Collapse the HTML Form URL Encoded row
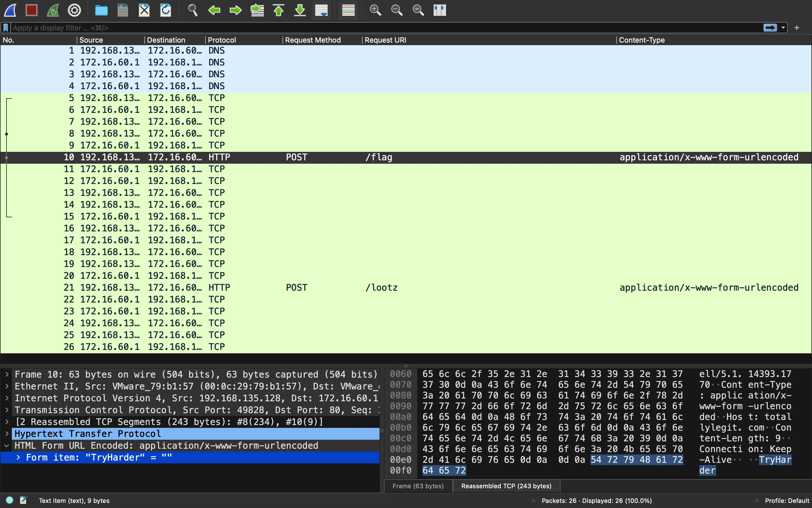This screenshot has height=508, width=812. point(7,446)
